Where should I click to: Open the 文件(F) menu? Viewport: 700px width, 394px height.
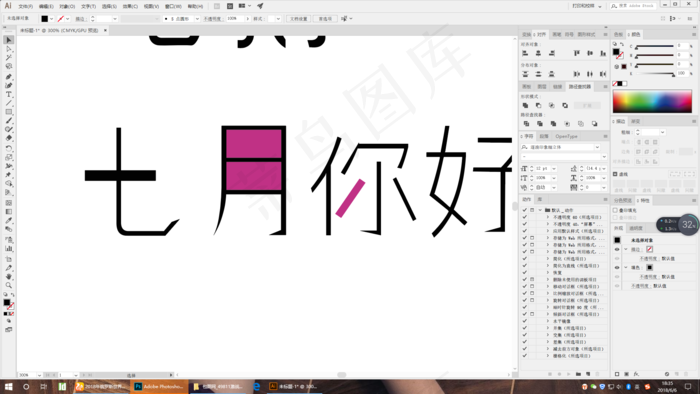pos(25,6)
